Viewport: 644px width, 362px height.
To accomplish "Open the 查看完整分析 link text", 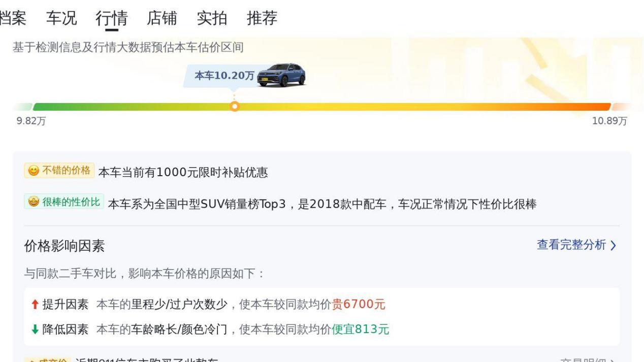I will pyautogui.click(x=571, y=245).
